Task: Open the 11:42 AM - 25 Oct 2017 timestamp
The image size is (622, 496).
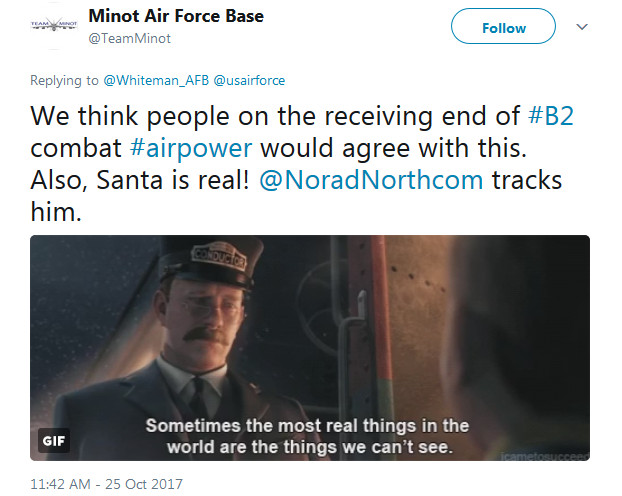Action: [106, 484]
